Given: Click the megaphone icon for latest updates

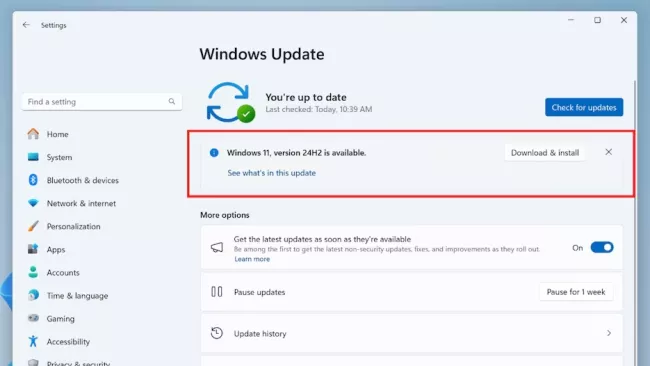Looking at the screenshot, I should pos(217,247).
